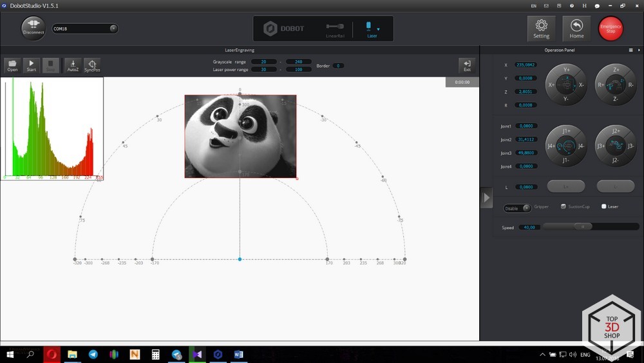Screen dimensions: 644x363
Task: Toggle the SuctionCup checkbox
Action: (x=563, y=206)
